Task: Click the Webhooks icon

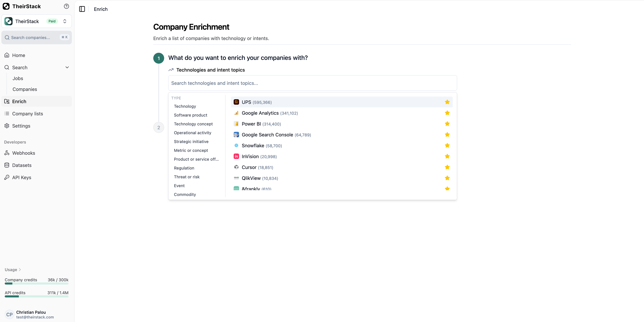Action: tap(7, 153)
